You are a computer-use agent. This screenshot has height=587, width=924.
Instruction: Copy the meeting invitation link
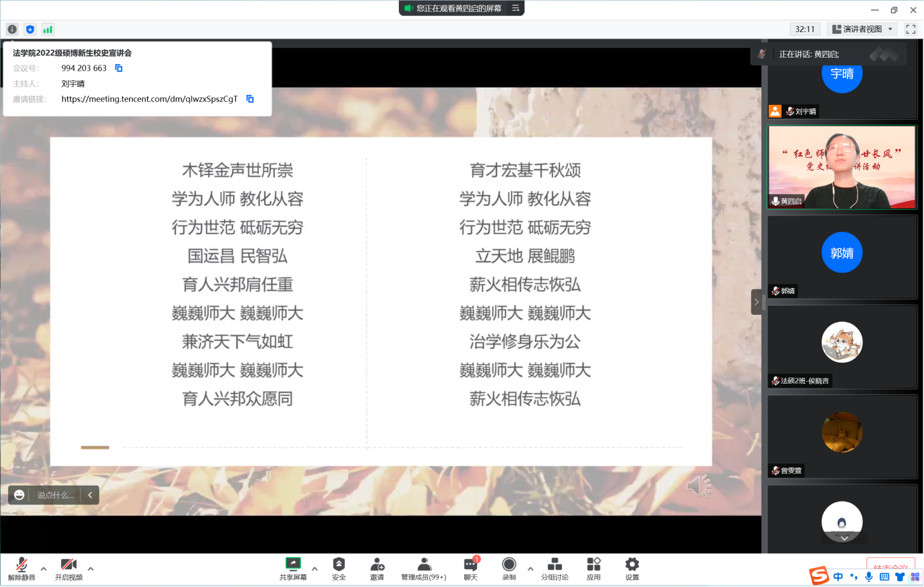[250, 99]
